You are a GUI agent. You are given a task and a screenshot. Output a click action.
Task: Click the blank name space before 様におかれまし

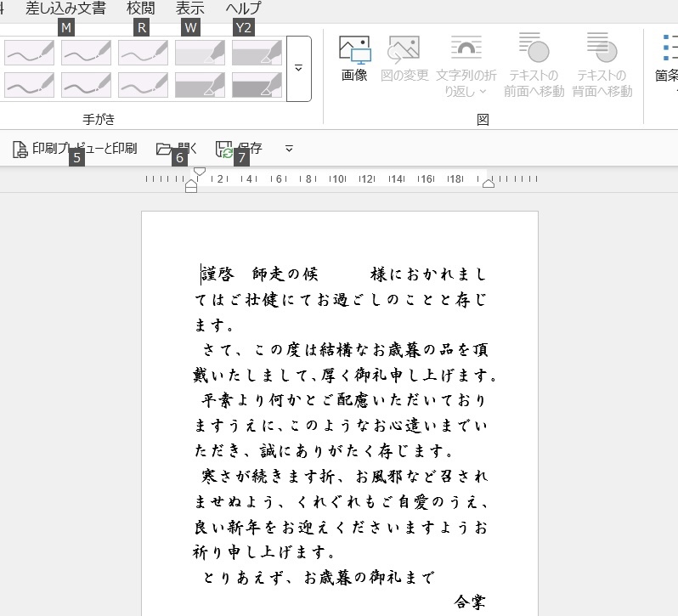[345, 274]
